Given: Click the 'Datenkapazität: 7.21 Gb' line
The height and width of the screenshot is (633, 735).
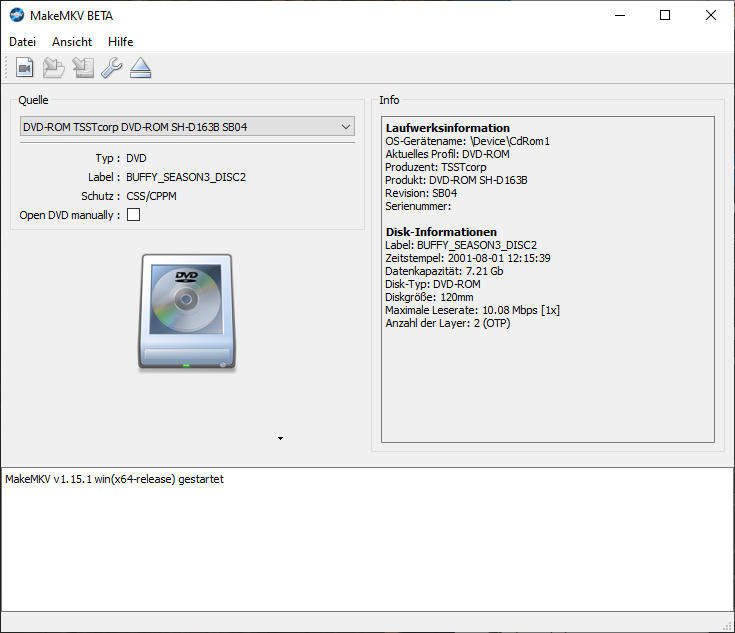Looking at the screenshot, I should click(444, 271).
